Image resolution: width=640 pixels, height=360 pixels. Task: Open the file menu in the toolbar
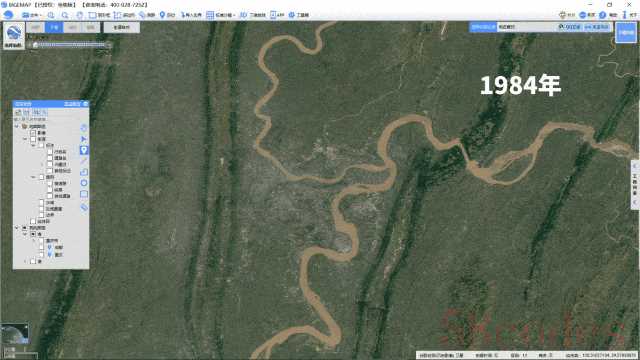(31, 15)
